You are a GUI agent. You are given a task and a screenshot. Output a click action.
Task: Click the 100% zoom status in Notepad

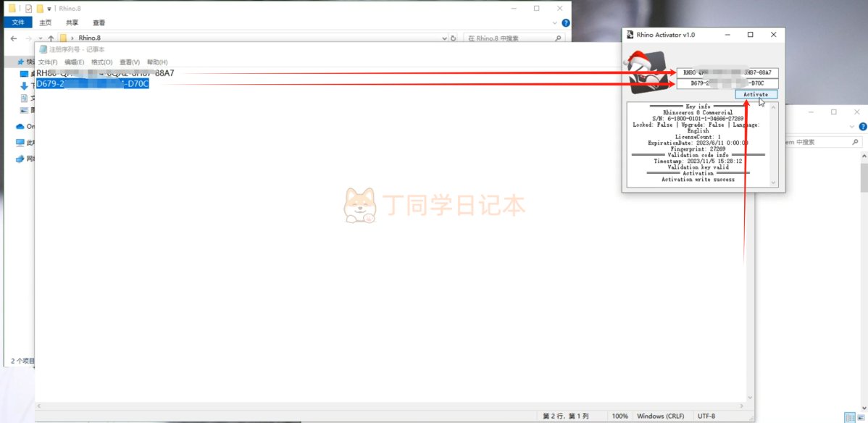pos(620,416)
